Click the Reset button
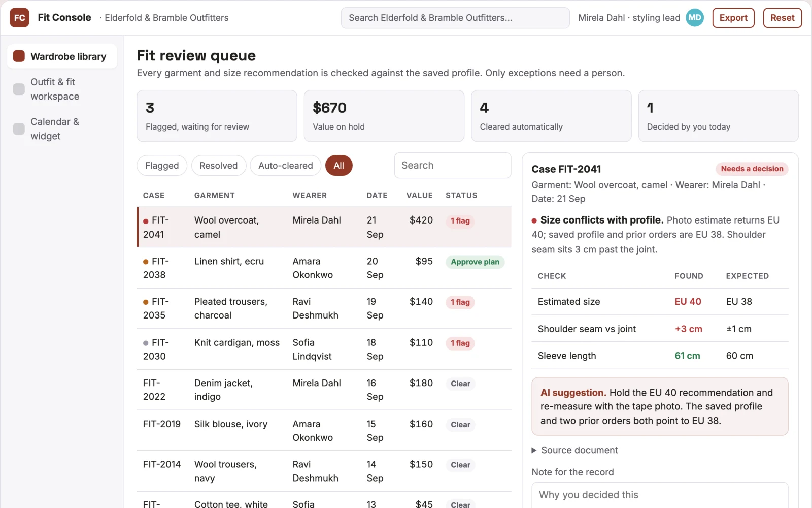The height and width of the screenshot is (508, 812). (782, 18)
